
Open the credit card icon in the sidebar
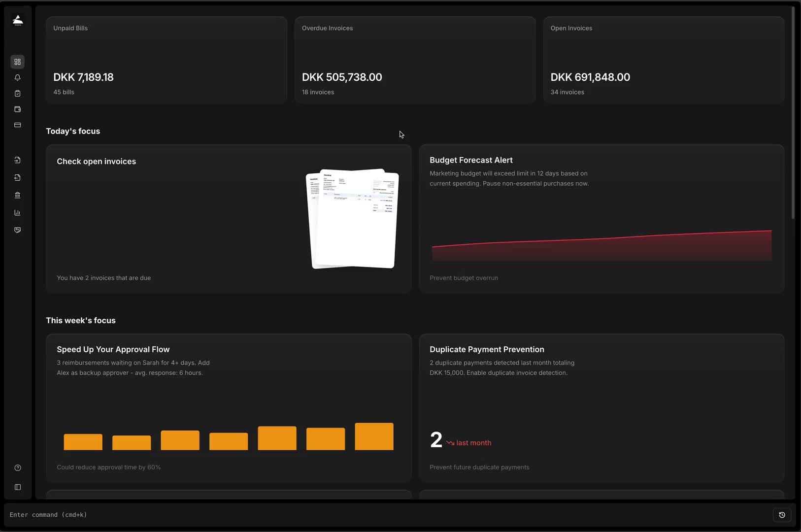(18, 125)
